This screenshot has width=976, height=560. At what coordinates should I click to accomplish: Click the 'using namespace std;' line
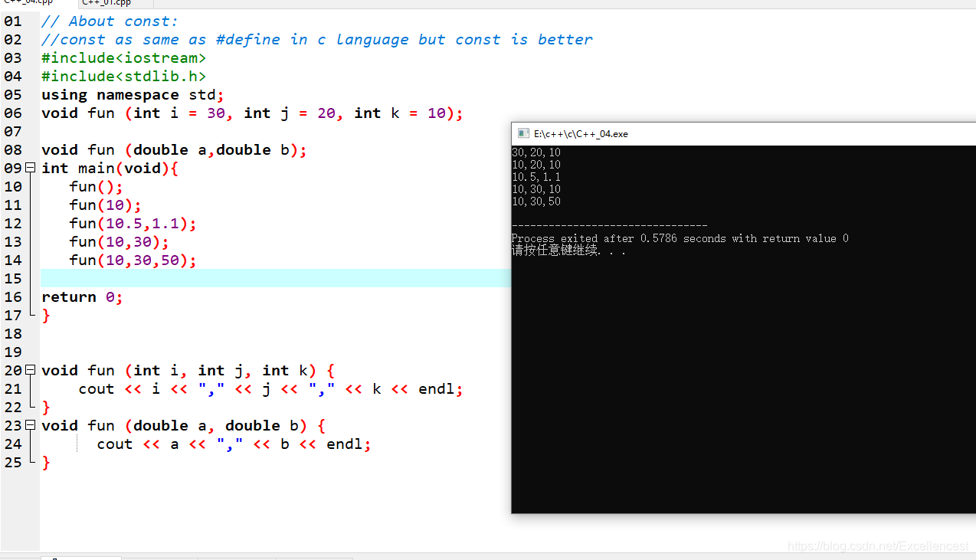click(x=133, y=94)
